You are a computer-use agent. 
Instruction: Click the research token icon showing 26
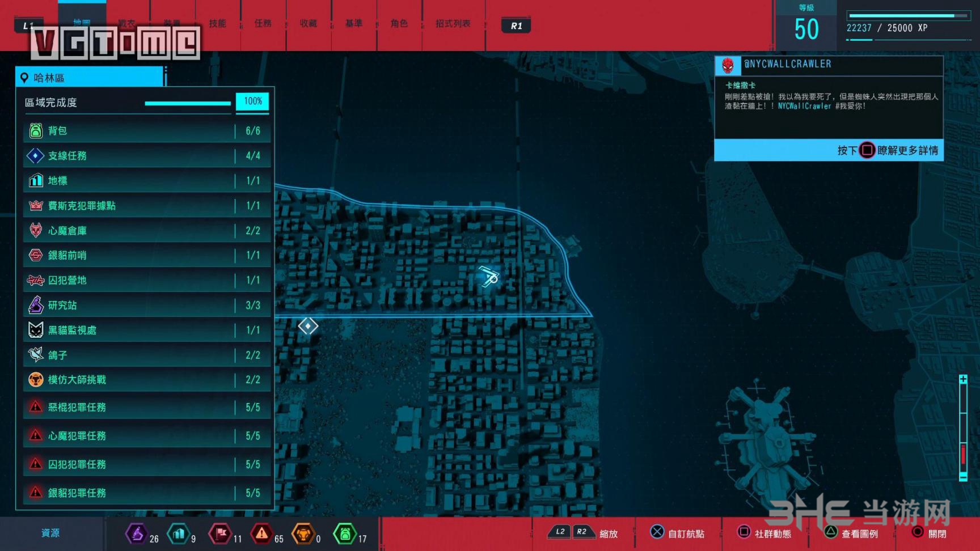click(x=137, y=533)
